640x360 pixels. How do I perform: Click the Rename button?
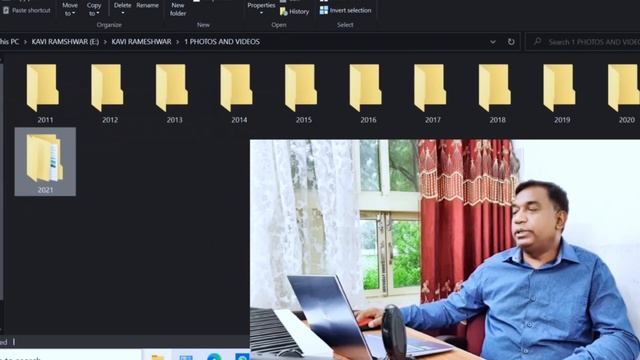click(x=147, y=5)
